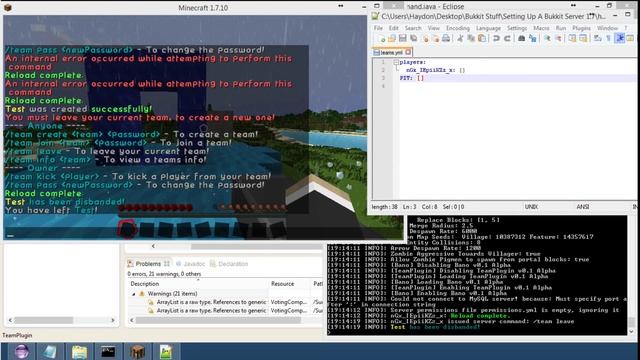Image resolution: width=640 pixels, height=360 pixels.
Task: Click the user-defined language icon in Notepad++
Action: click(x=630, y=38)
